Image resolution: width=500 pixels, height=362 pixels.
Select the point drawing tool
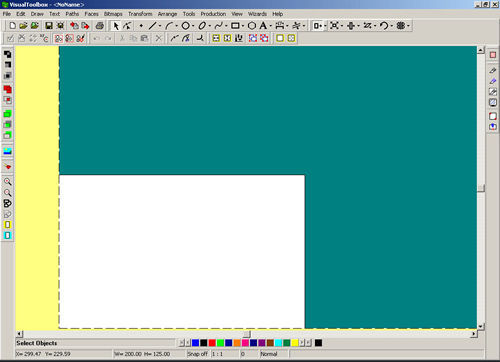pos(141,26)
